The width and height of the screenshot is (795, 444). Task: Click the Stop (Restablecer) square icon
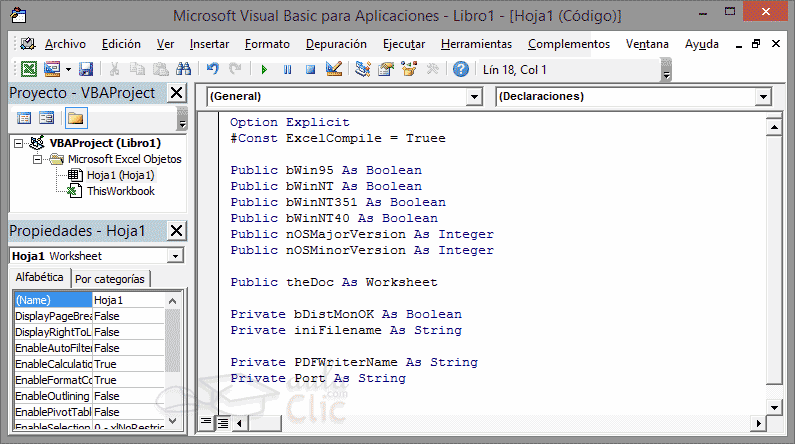310,69
